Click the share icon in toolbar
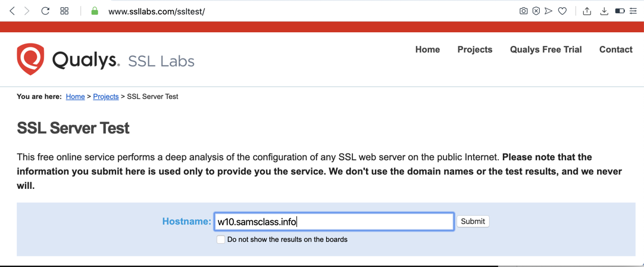Screen dimensions: 644x267 [587, 11]
